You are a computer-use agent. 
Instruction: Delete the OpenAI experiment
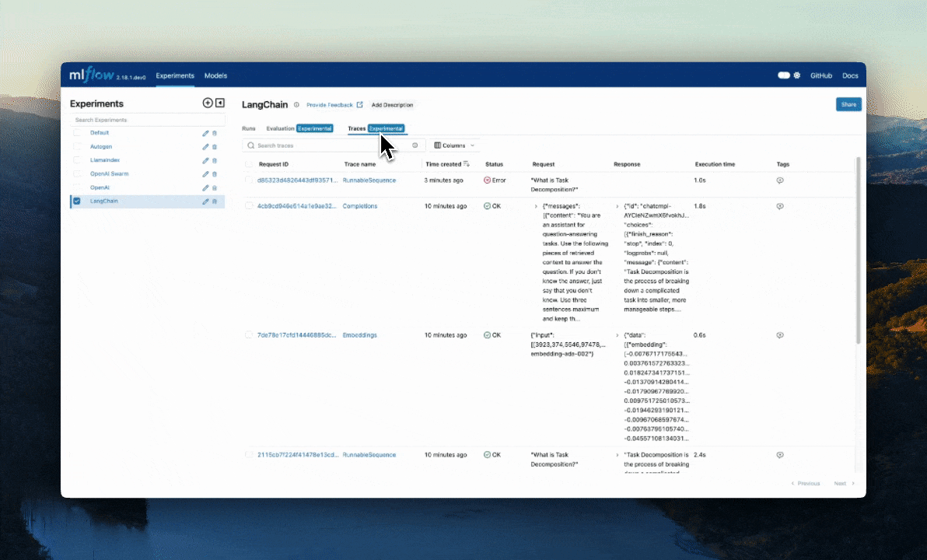215,187
